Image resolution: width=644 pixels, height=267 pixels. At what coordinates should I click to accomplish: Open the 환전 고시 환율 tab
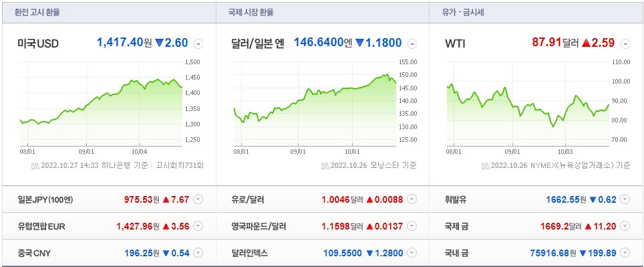pos(37,12)
